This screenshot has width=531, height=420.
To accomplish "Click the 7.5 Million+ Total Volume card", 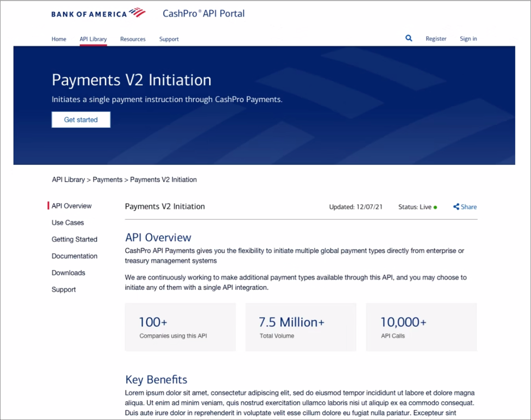I will point(301,327).
